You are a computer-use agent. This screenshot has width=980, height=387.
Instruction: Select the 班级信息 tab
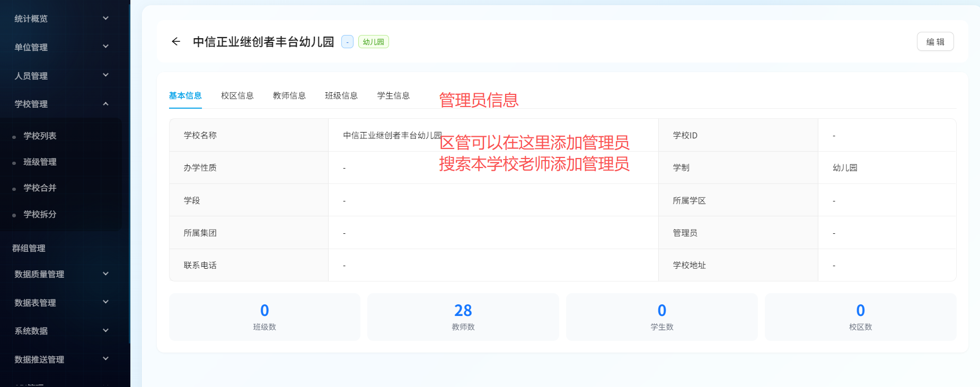coord(341,95)
